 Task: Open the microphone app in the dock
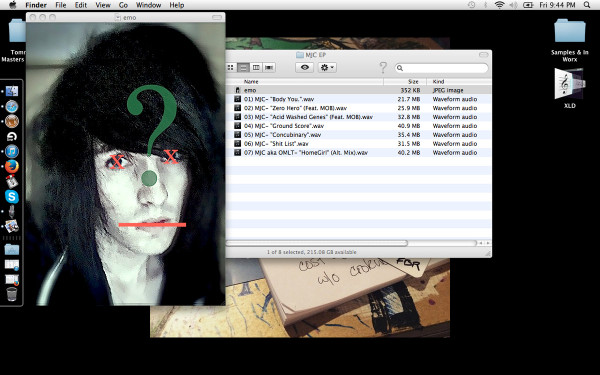12,211
